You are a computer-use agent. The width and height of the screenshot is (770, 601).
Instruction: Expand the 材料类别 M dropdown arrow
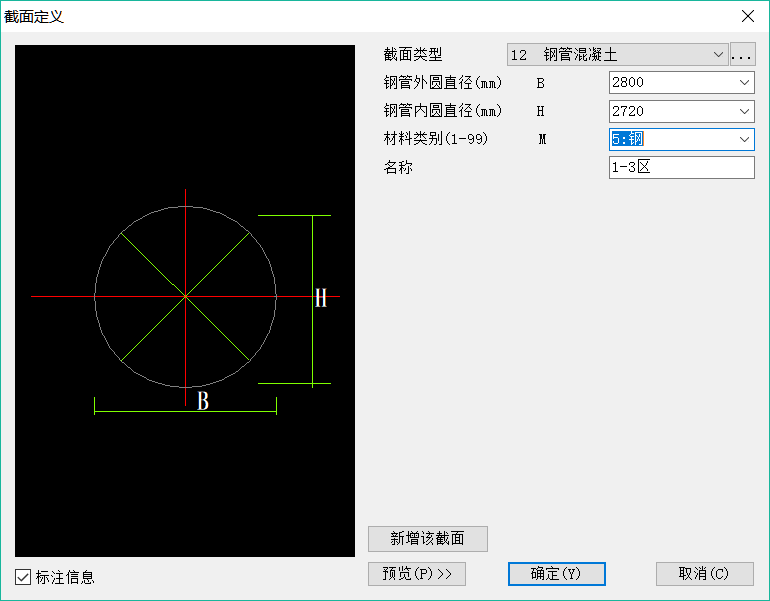744,139
